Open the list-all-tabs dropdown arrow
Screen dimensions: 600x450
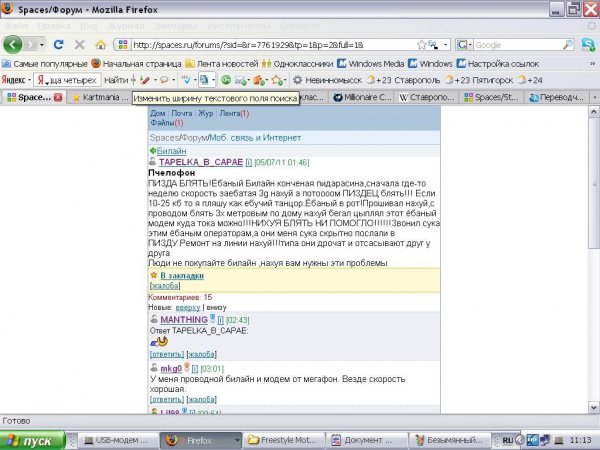click(x=595, y=97)
